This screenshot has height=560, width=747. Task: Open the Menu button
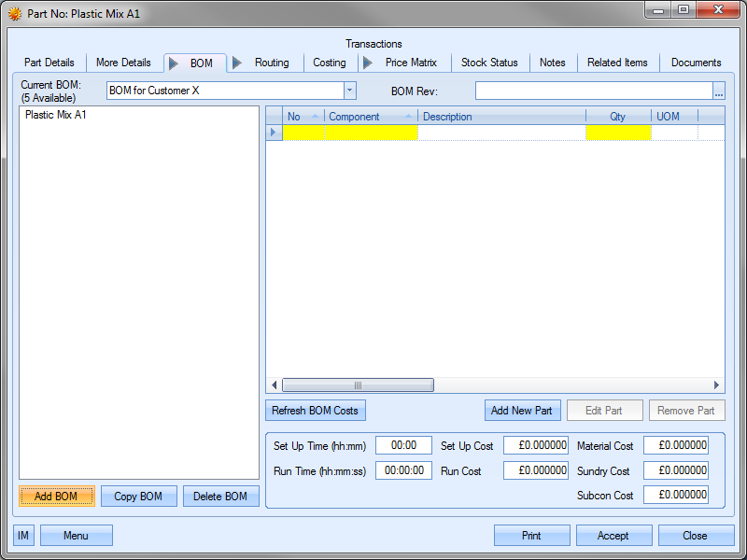(x=77, y=536)
